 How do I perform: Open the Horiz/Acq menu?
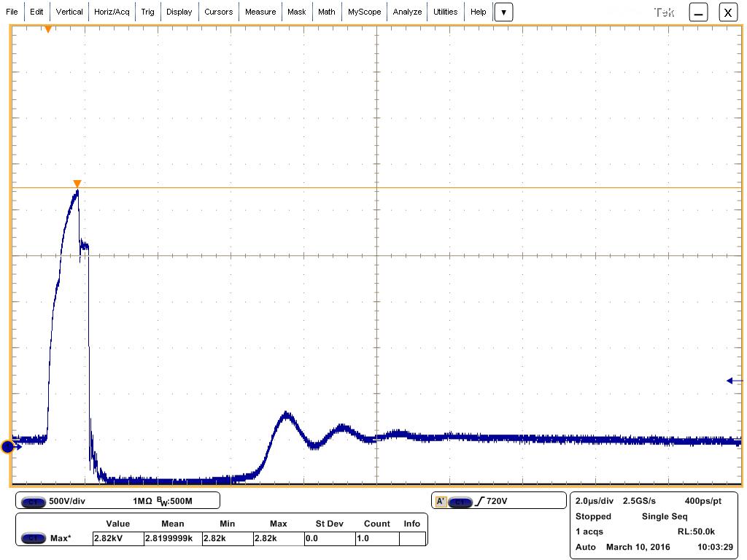(112, 12)
